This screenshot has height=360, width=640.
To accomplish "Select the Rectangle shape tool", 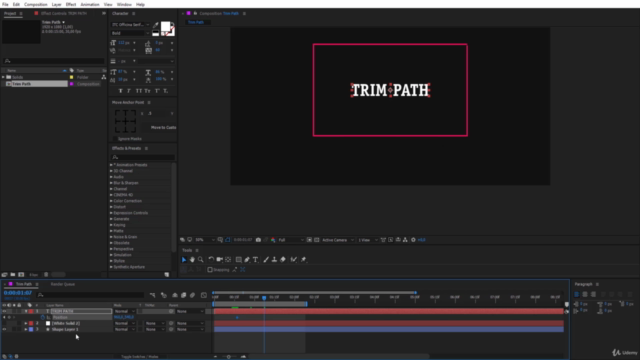I will [x=239, y=260].
